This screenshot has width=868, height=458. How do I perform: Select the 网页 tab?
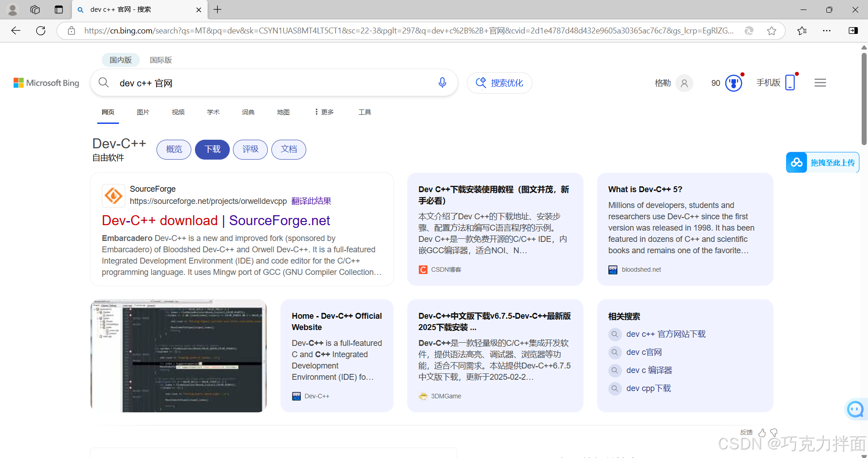(x=108, y=112)
